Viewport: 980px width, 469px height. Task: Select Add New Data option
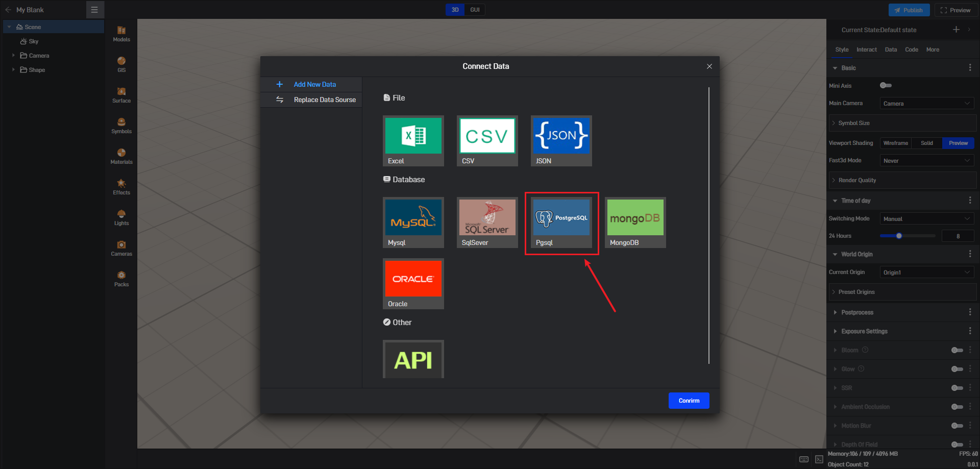(x=311, y=84)
